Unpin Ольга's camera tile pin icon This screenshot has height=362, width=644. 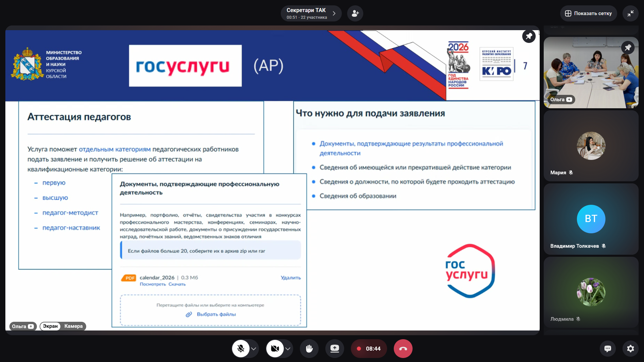(628, 48)
